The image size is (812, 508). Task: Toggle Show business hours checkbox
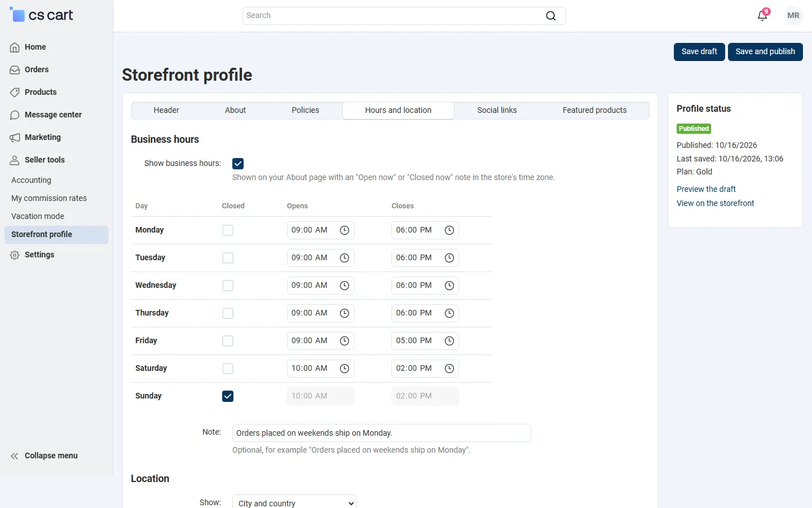pyautogui.click(x=238, y=164)
